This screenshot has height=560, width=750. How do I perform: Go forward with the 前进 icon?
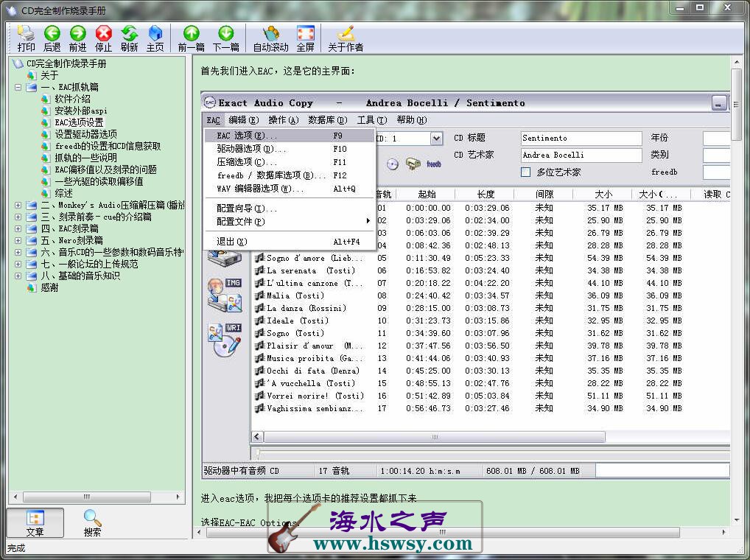point(77,38)
